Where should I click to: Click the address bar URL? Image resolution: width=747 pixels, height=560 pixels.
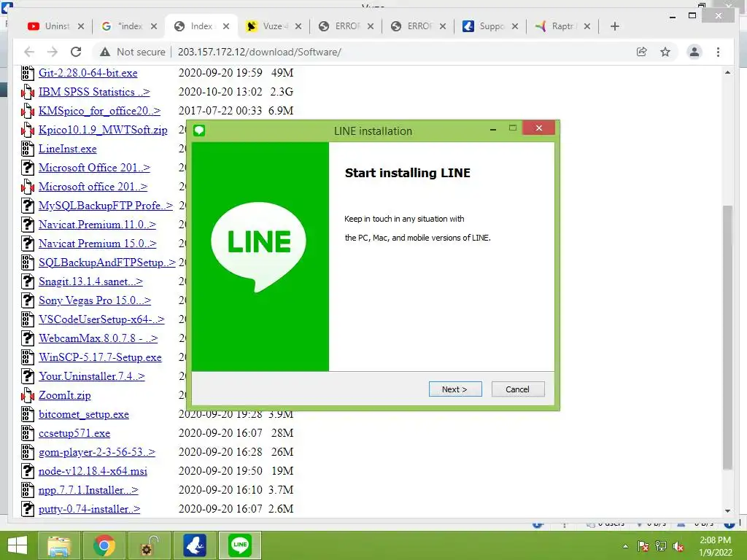click(x=259, y=52)
